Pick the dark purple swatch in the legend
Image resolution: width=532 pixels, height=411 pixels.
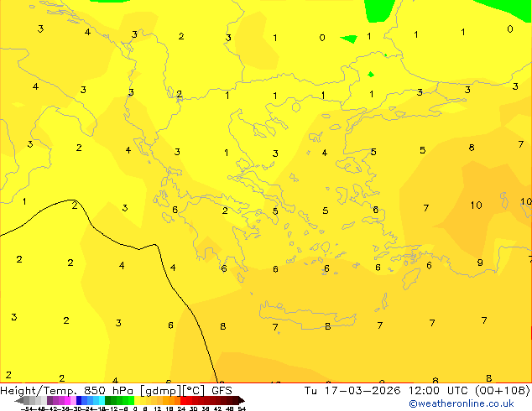[x=50, y=400]
